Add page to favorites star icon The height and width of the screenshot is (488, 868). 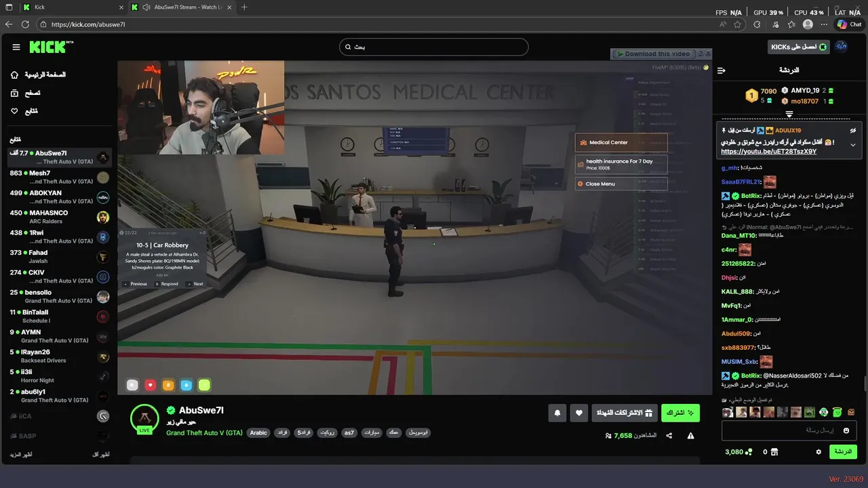coord(738,24)
